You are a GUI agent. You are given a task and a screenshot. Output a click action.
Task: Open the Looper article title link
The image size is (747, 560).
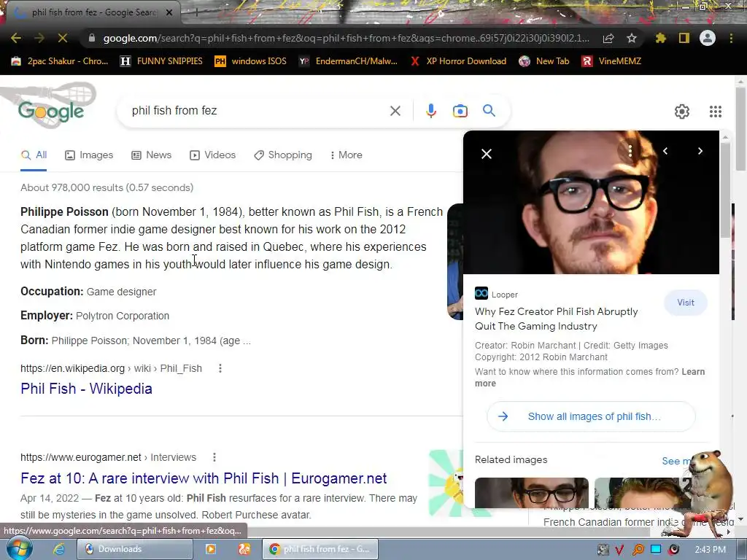point(556,319)
